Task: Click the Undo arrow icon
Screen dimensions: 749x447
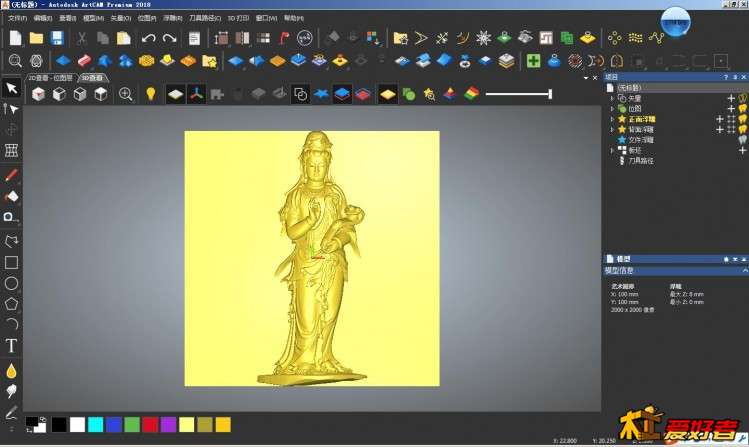Action: coord(149,38)
